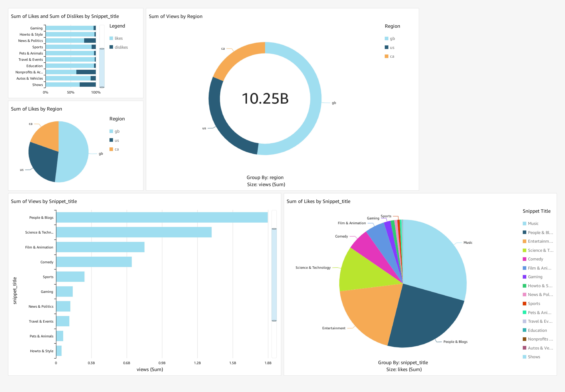Select the People & Blogs bar in views chart
This screenshot has width=565, height=392.
coord(160,217)
